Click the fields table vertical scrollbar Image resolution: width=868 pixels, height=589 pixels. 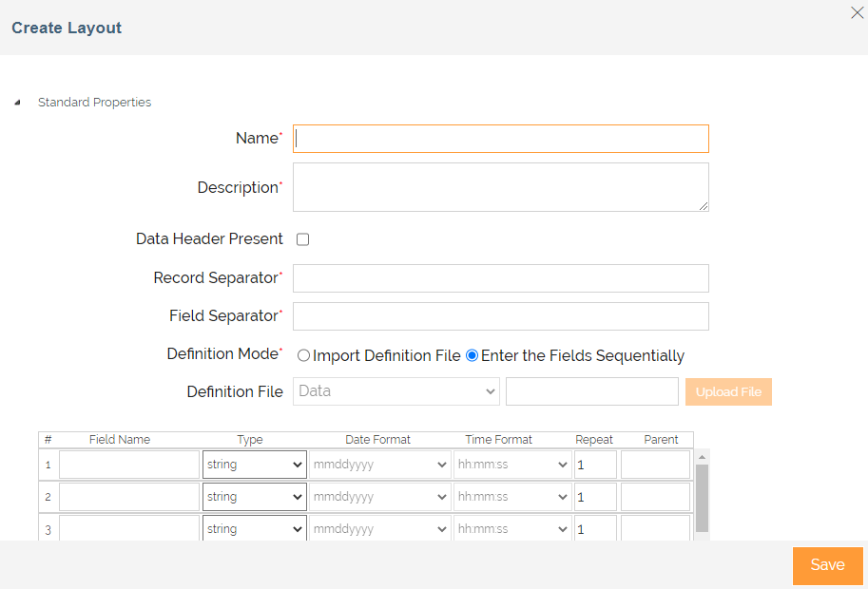pos(702,497)
